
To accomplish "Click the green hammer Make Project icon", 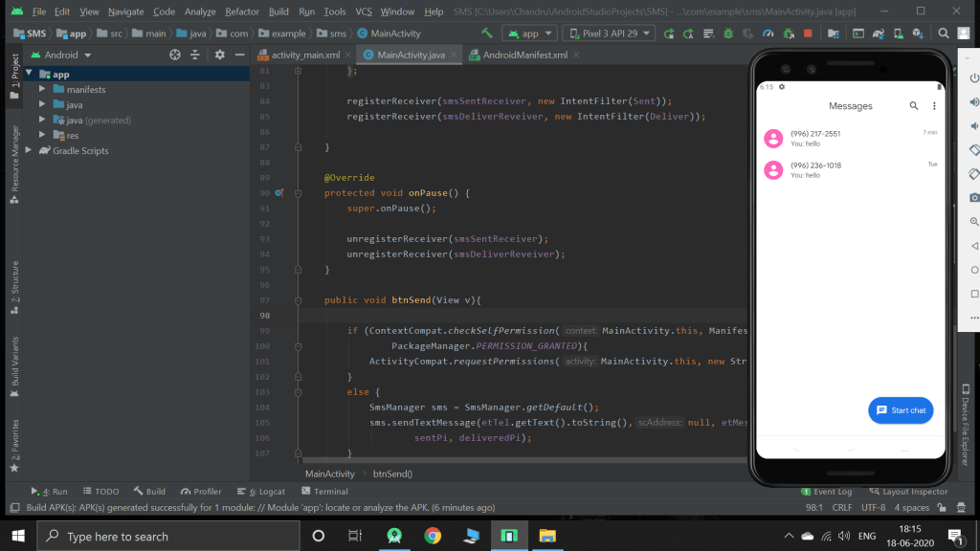I will tap(487, 33).
